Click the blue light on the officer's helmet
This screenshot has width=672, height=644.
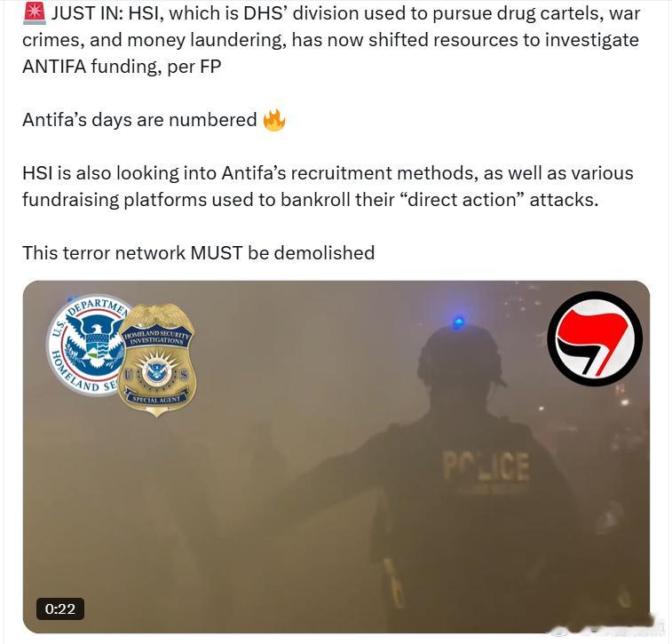458,322
